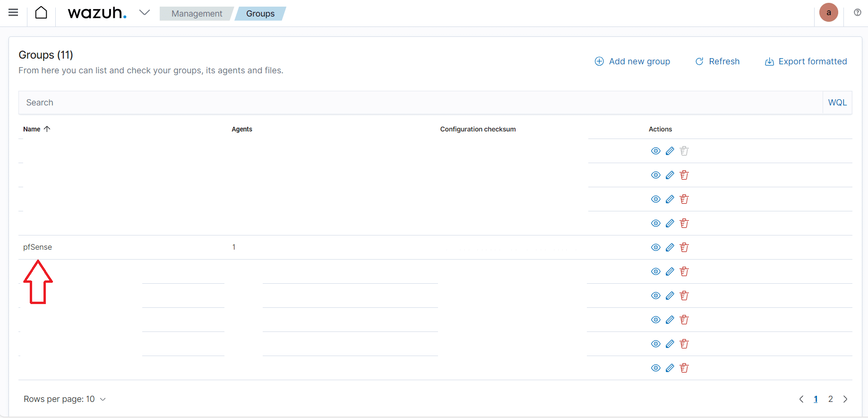This screenshot has width=868, height=418.
Task: Open user avatar menu 'a'
Action: point(828,13)
